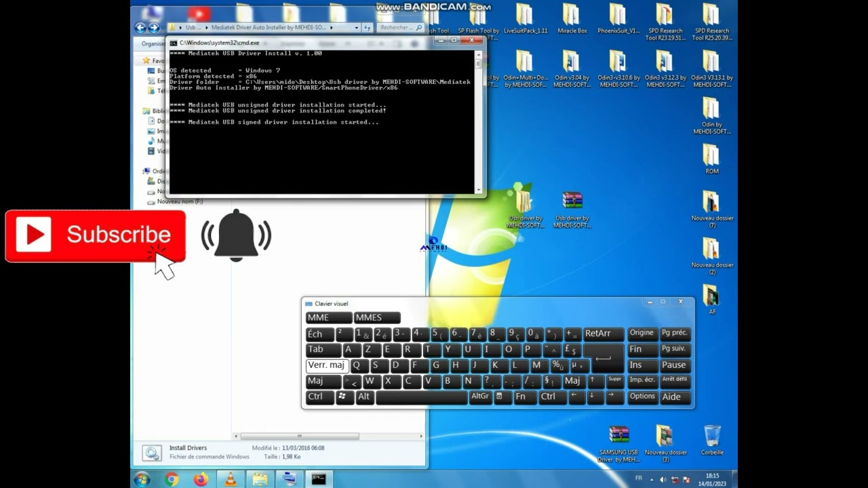Select the Odin3 v3.12.3 desktop folder
868x488 pixels.
[x=664, y=69]
